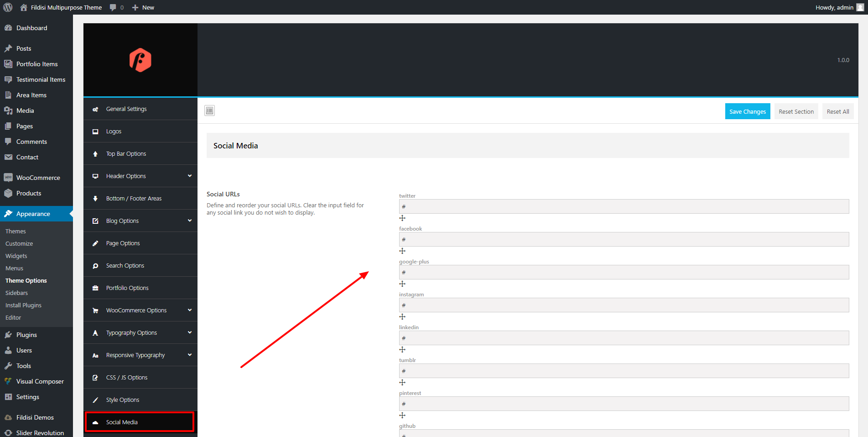Open Testimonial Items menu
The width and height of the screenshot is (868, 437).
point(36,79)
